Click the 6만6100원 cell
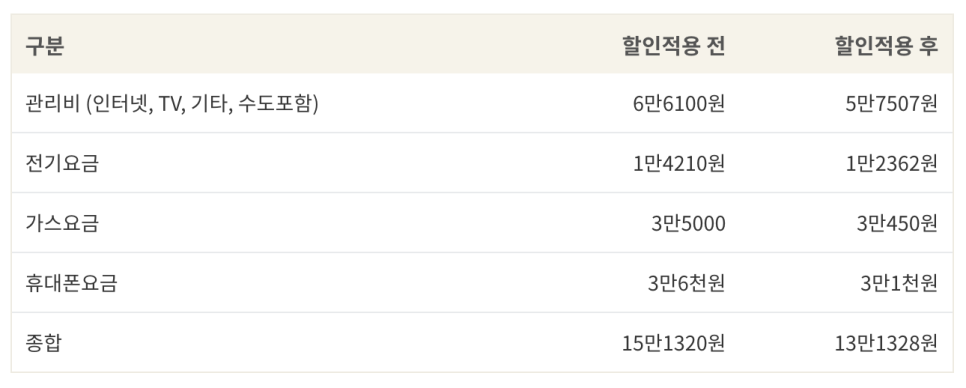Image resolution: width=966 pixels, height=388 pixels. pyautogui.click(x=678, y=103)
